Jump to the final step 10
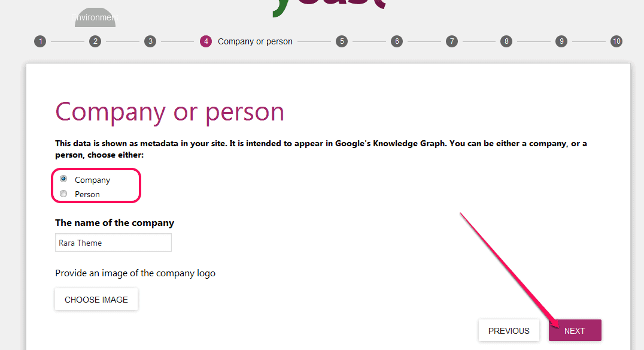 click(x=616, y=41)
